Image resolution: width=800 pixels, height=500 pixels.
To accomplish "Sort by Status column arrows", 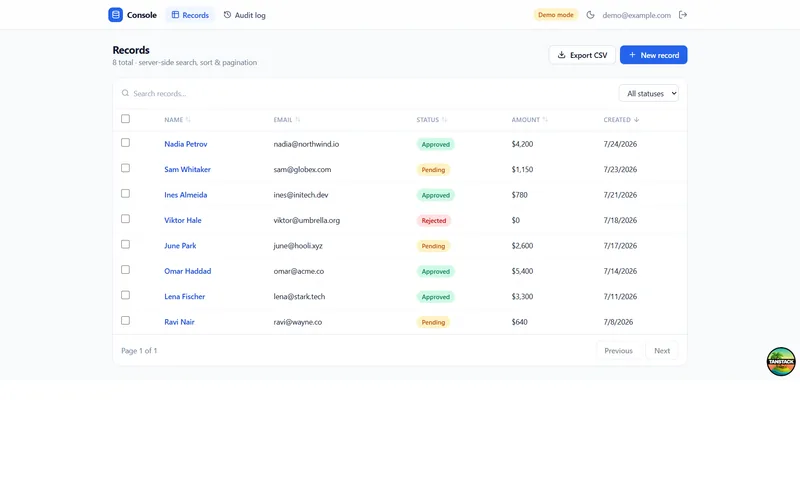I will [x=444, y=119].
